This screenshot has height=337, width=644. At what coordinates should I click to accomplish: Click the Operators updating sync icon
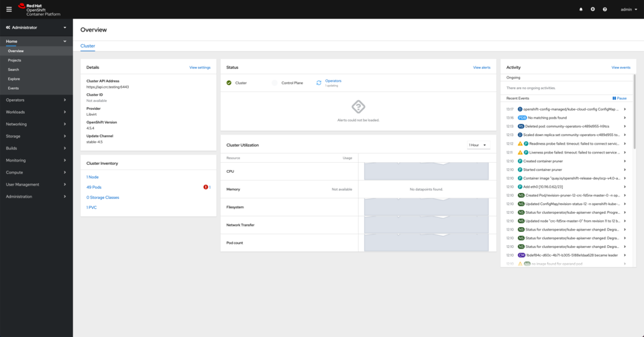[x=319, y=83]
